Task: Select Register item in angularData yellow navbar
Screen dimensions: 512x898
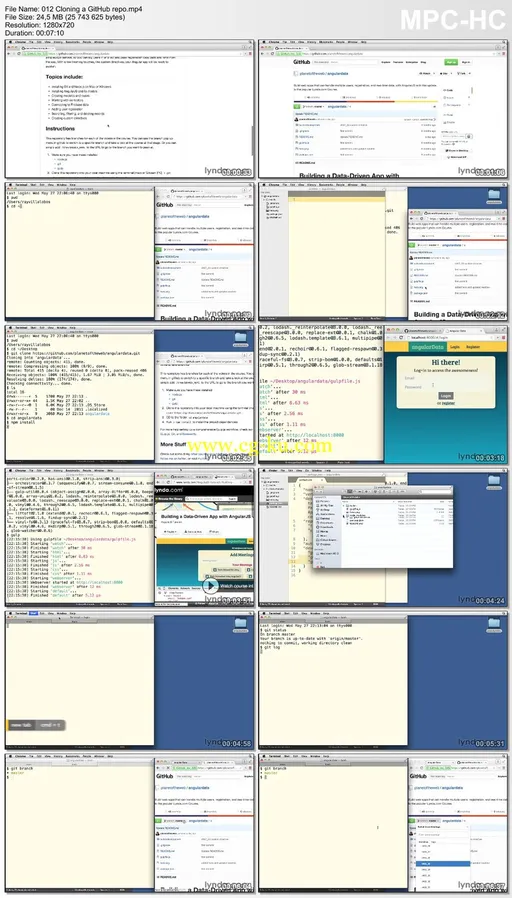Action: (x=472, y=346)
